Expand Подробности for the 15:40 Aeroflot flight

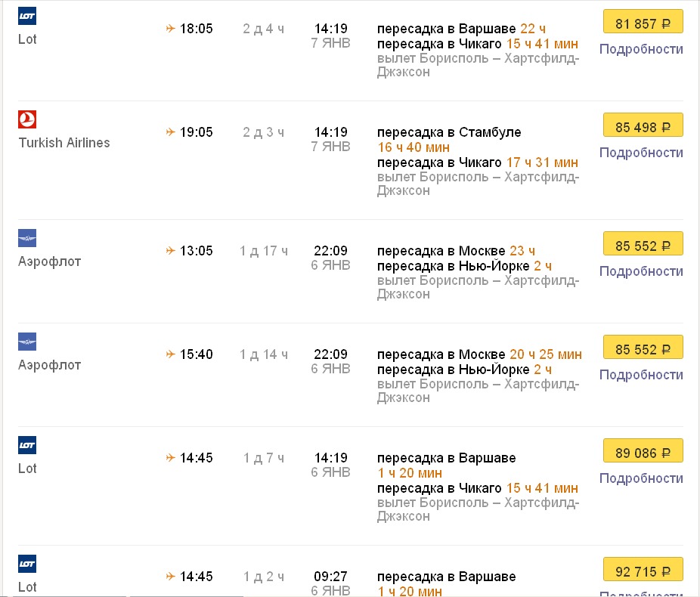641,375
